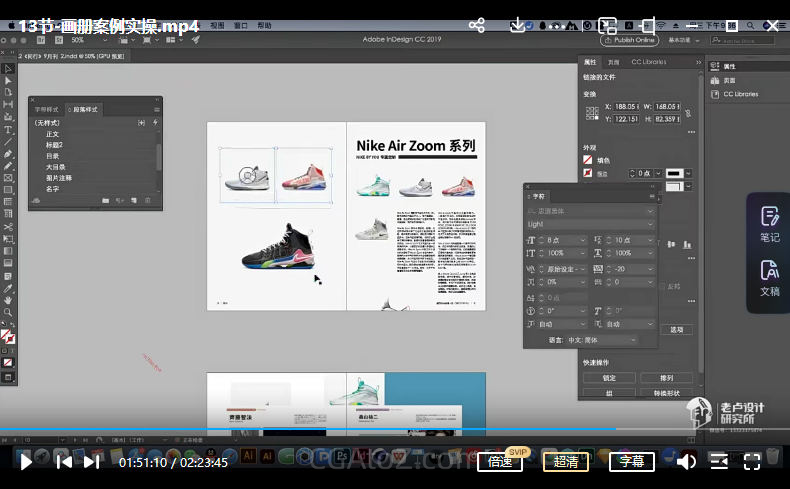The image size is (790, 489).
Task: Mute the video volume
Action: (686, 461)
